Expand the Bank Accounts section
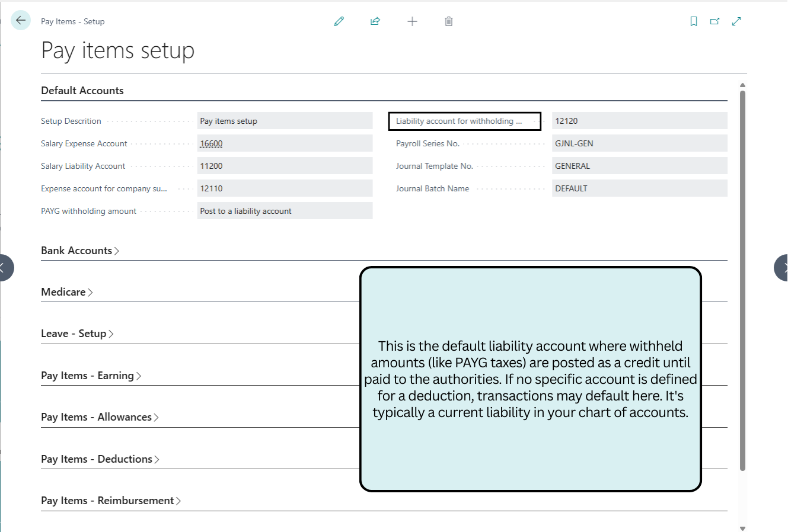The image size is (788, 532). [80, 250]
